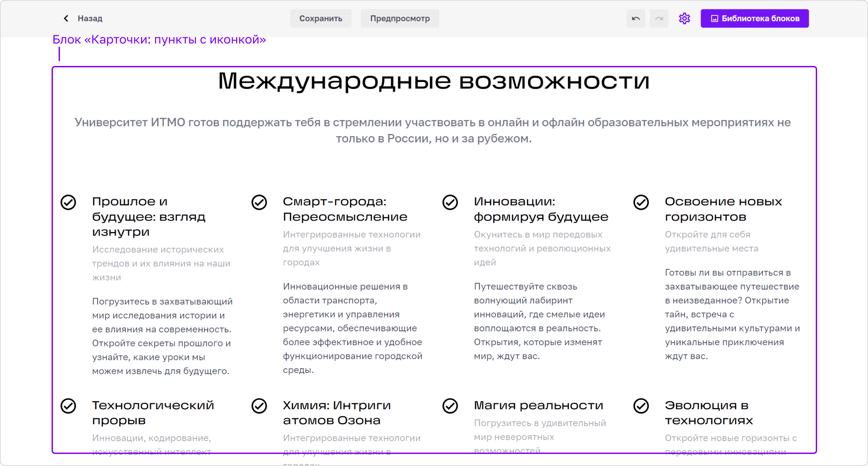Select the card title Химия: Интриги атомов Озона
Screen dimensions: 868x466
(x=337, y=412)
